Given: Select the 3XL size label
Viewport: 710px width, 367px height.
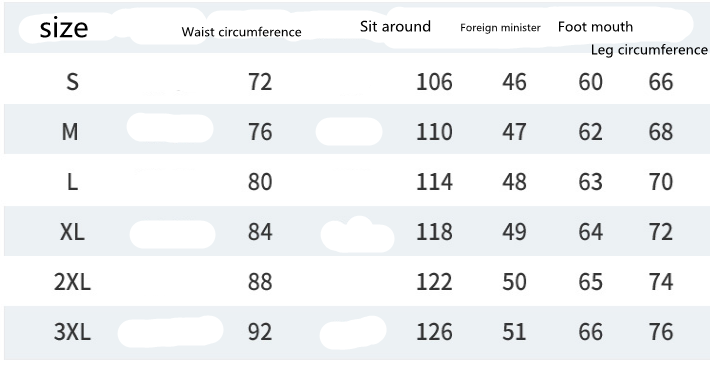Looking at the screenshot, I should [x=72, y=332].
